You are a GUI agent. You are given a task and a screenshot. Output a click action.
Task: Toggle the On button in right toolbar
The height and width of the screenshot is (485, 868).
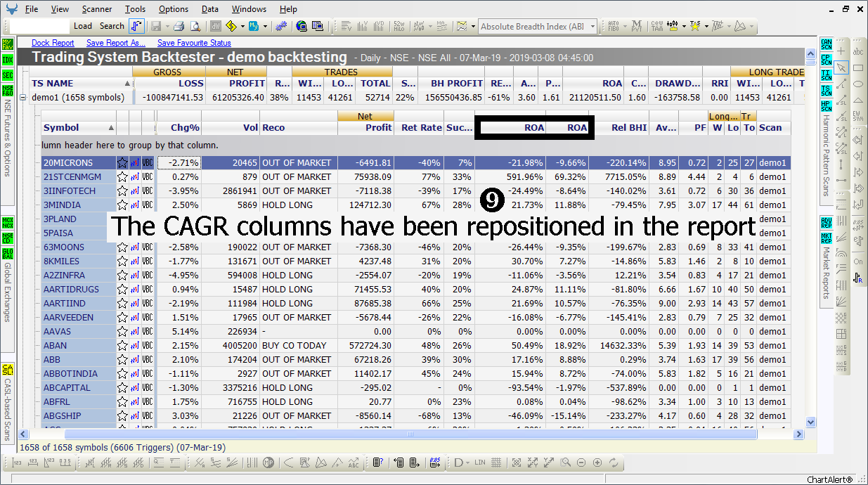pos(858,261)
